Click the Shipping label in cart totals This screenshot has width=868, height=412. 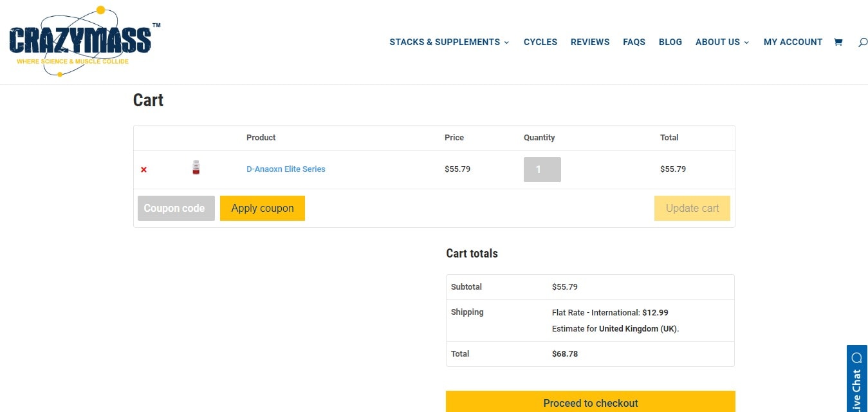point(467,312)
